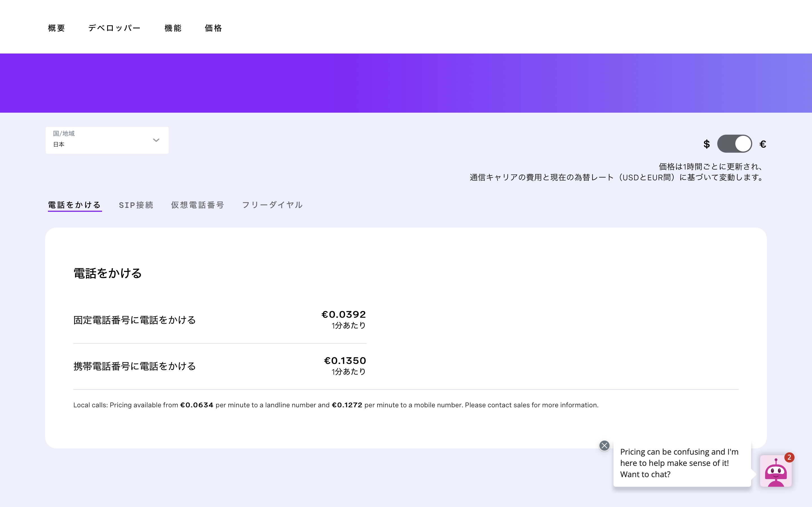Click the euro symbol beside the toggle
Image resolution: width=812 pixels, height=507 pixels.
coord(763,144)
